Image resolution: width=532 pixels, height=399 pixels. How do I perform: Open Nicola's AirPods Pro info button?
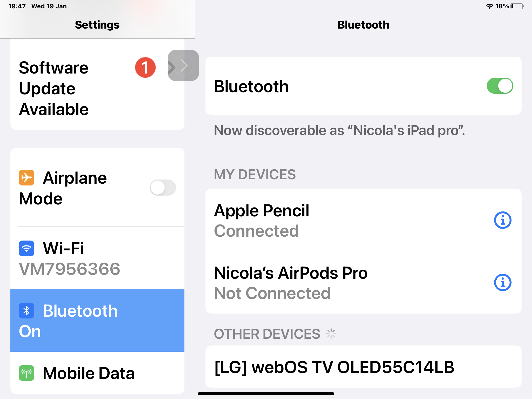[x=502, y=283]
